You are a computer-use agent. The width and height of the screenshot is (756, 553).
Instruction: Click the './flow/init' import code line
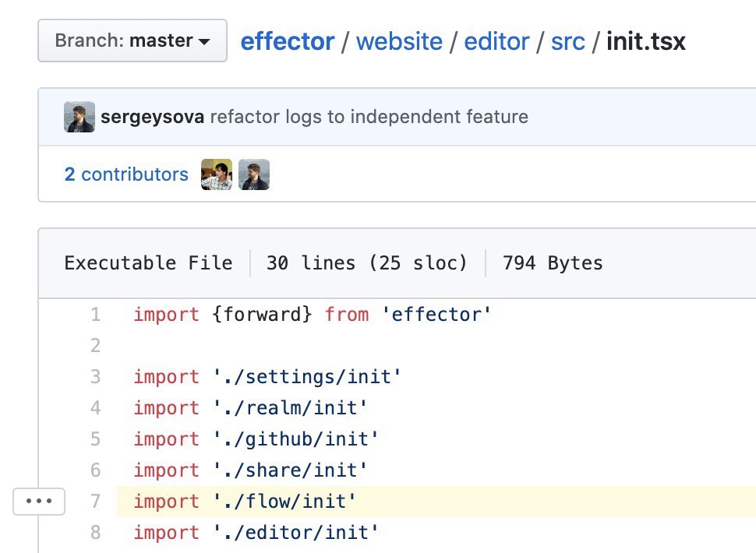(x=245, y=502)
